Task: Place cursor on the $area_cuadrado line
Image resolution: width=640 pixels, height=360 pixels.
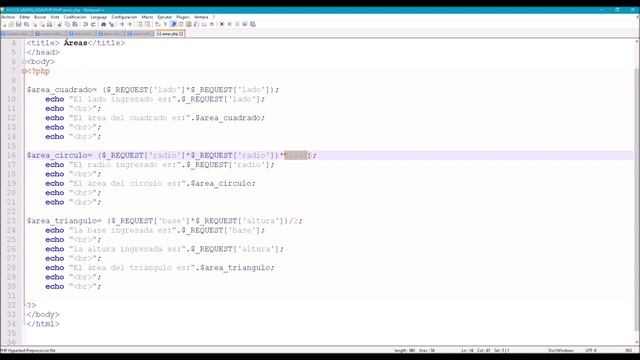Action: coord(153,90)
